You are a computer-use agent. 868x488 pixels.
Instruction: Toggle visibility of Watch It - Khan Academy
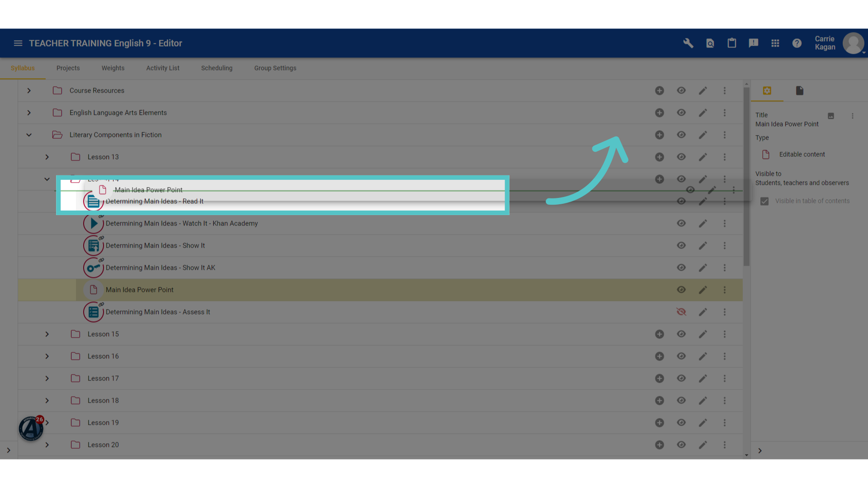pos(681,224)
